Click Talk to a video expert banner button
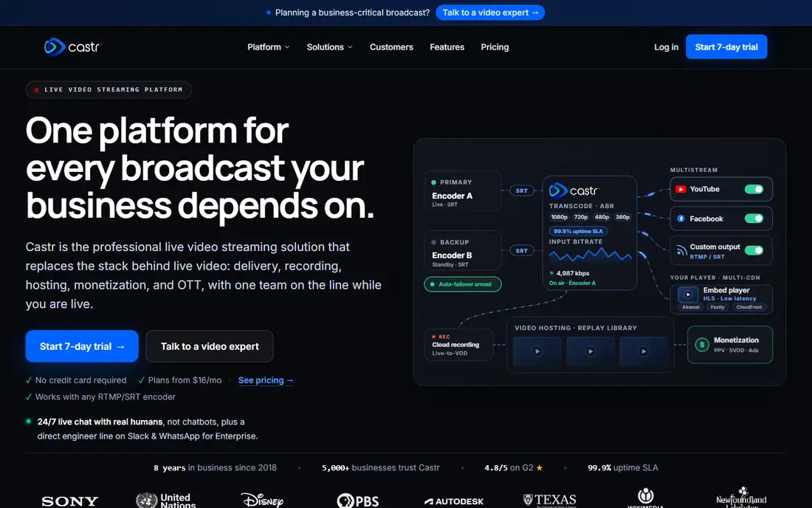This screenshot has height=508, width=812. (x=490, y=13)
